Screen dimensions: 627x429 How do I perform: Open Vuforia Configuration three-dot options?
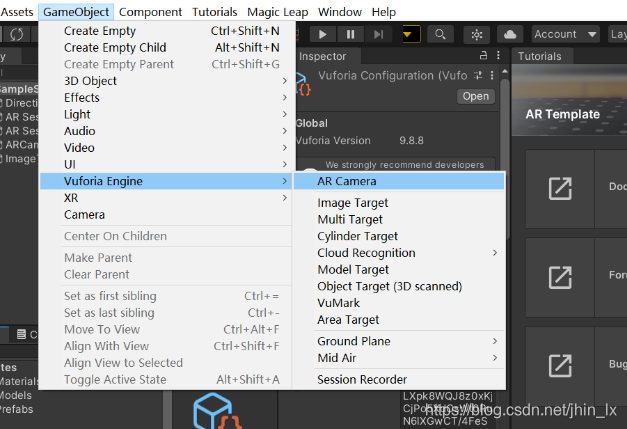tap(492, 75)
